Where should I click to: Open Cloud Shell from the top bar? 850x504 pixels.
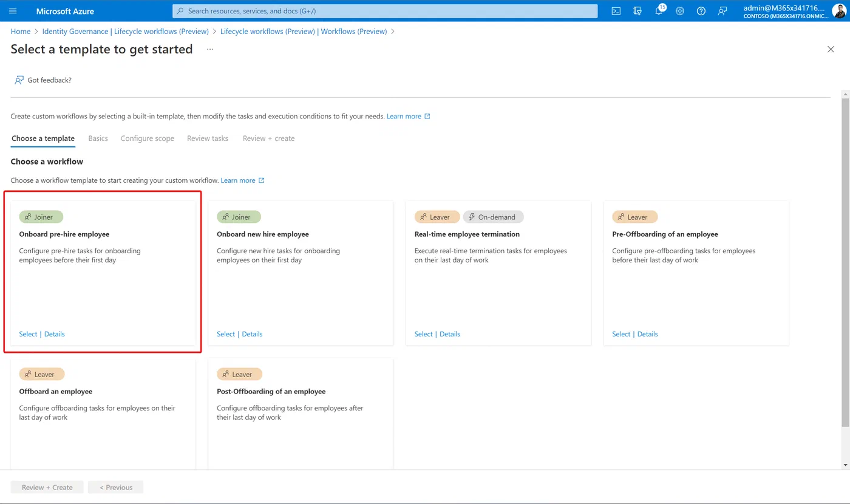click(616, 11)
